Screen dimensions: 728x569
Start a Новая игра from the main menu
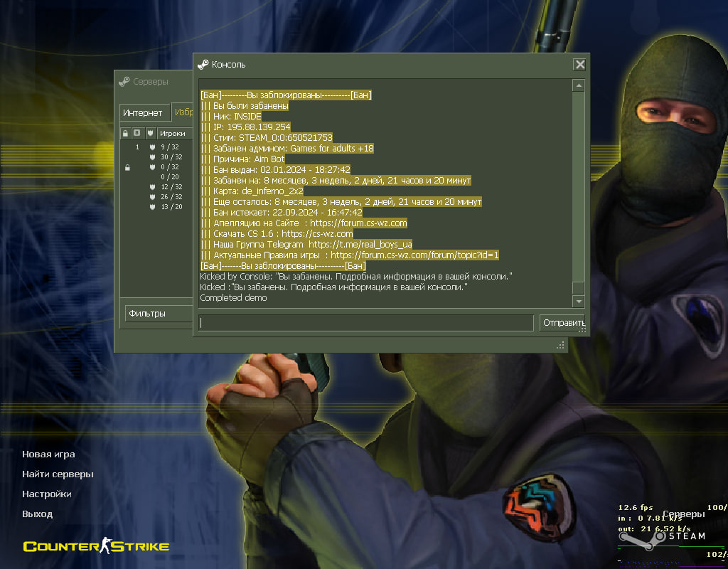(49, 454)
